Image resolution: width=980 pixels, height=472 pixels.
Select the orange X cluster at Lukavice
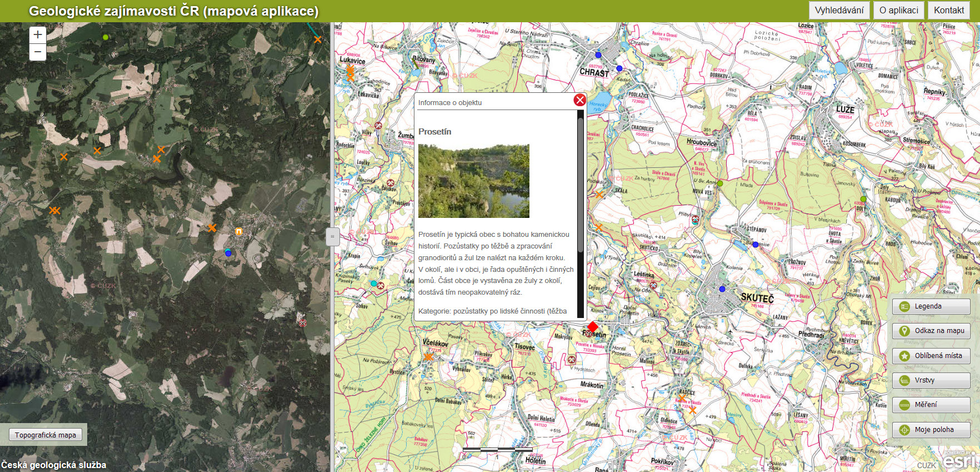click(350, 73)
